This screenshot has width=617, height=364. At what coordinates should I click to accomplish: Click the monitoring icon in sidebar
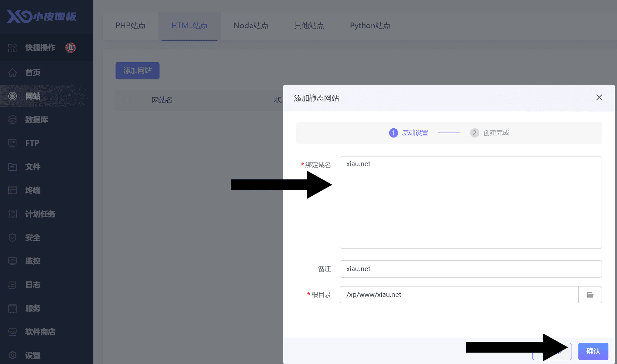pos(13,261)
